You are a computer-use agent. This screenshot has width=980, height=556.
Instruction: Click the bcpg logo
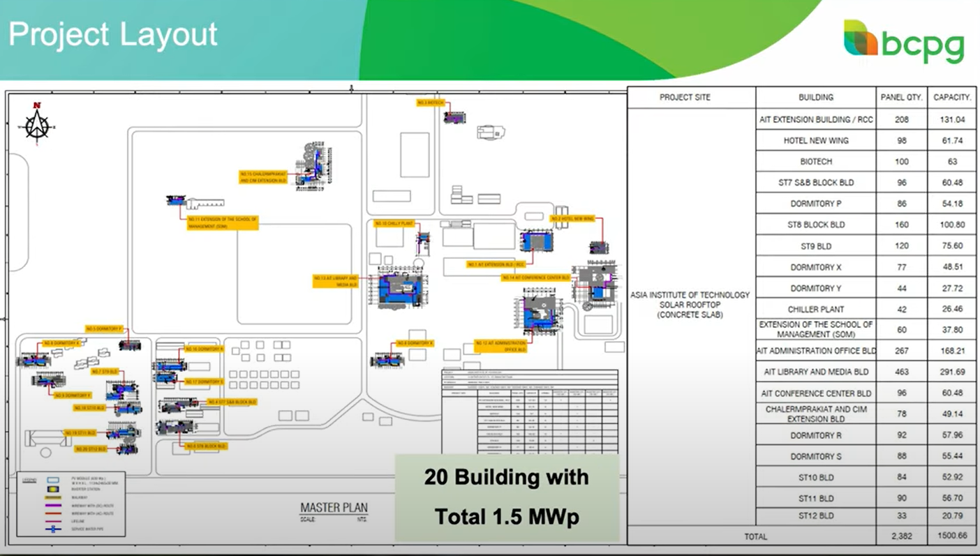point(903,42)
